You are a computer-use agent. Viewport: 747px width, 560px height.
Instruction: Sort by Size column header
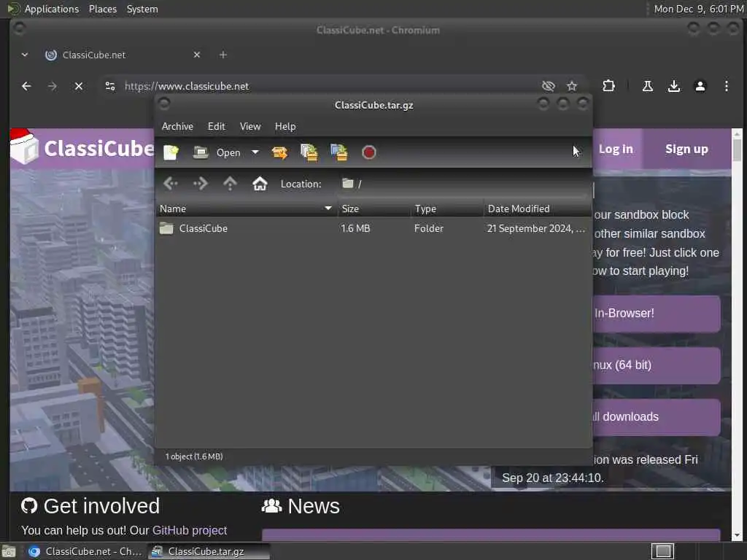374,209
